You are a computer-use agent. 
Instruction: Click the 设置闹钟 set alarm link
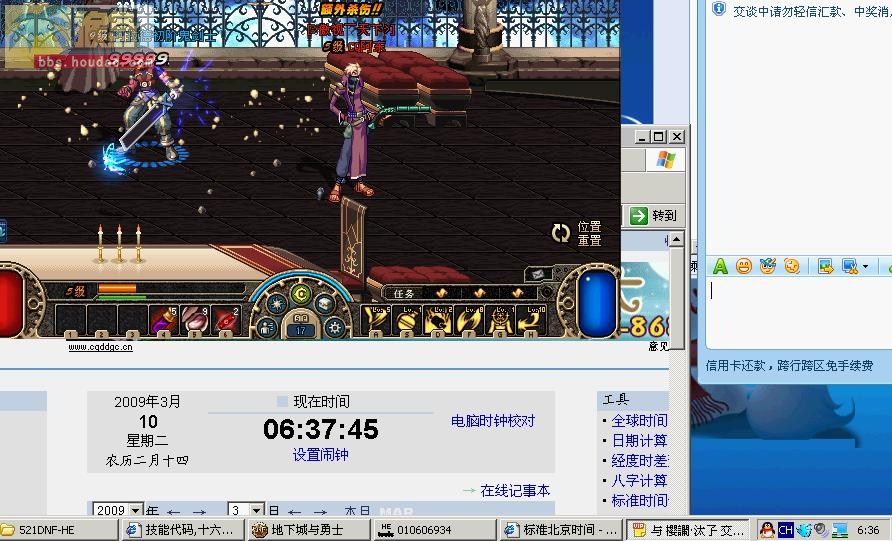coord(320,455)
